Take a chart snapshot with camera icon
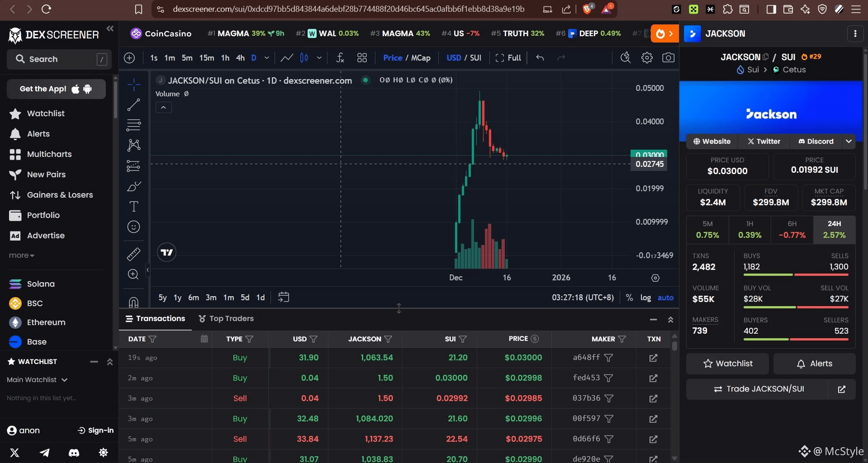This screenshot has width=868, height=463. (x=668, y=58)
